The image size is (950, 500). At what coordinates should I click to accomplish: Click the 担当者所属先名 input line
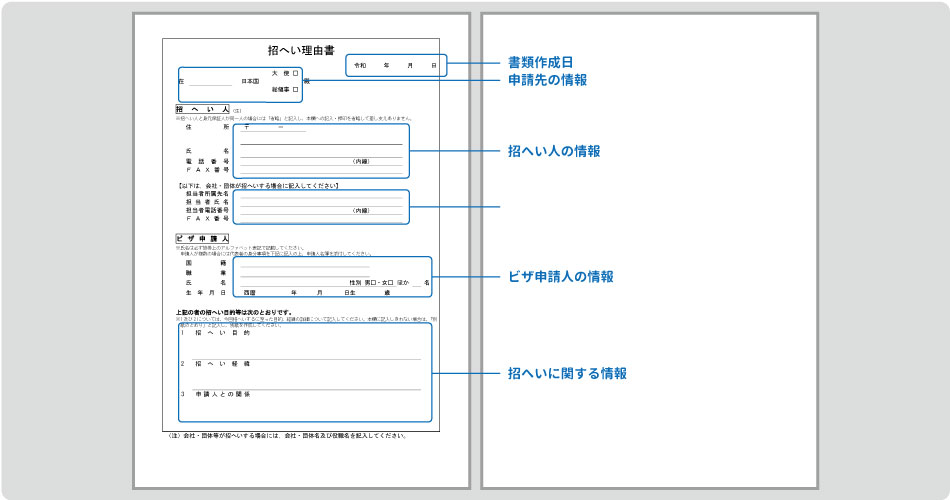(x=320, y=194)
